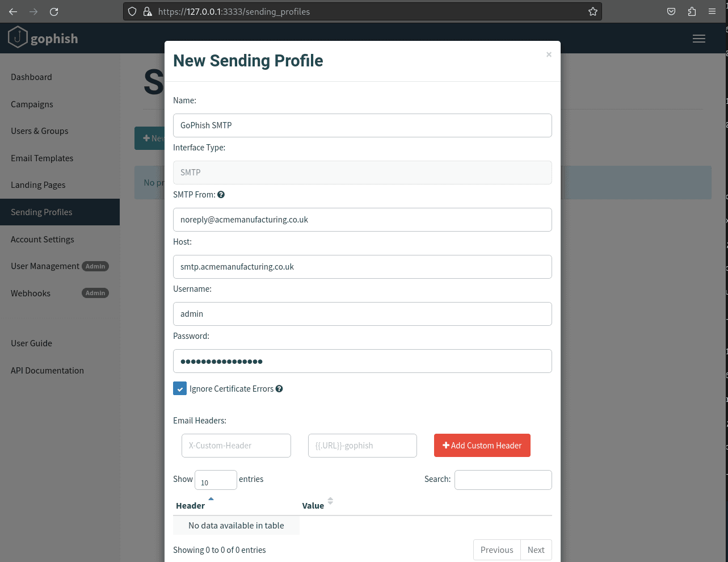
Task: Click the No data available in table cell
Action: click(x=236, y=526)
